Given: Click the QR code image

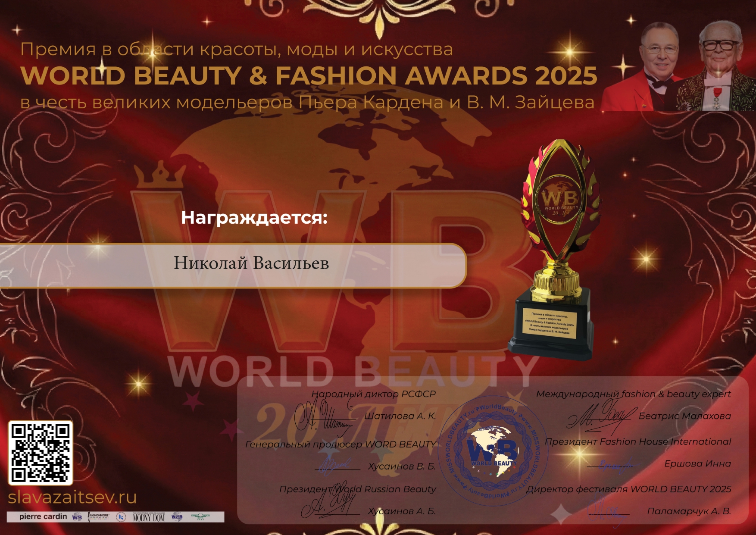Looking at the screenshot, I should tap(41, 453).
